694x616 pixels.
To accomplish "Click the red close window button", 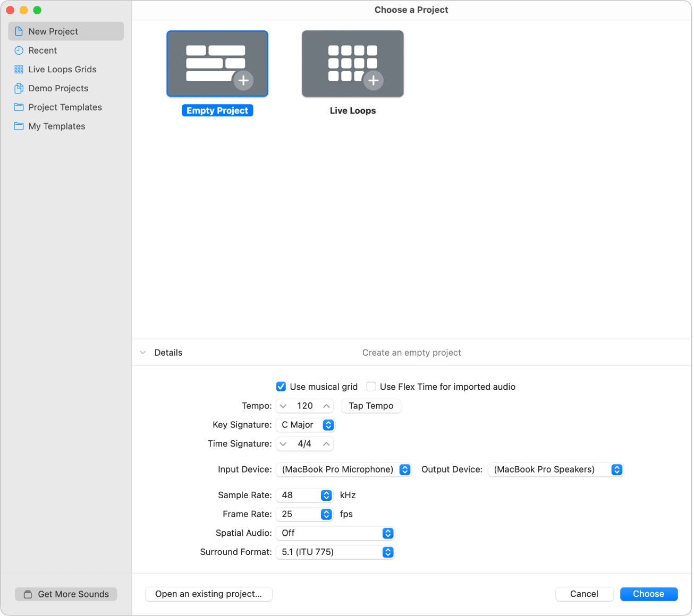I will tap(10, 10).
